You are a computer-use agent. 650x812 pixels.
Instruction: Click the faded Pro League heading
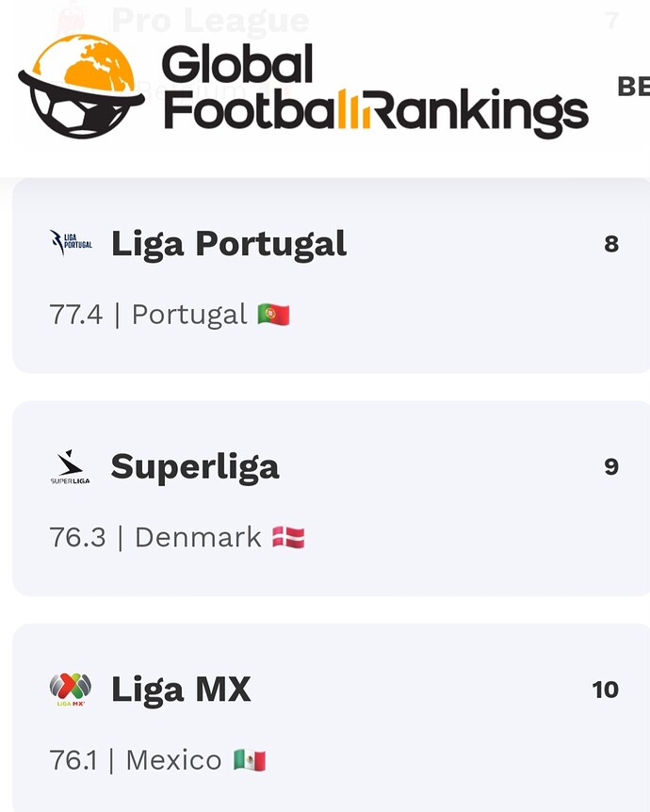(210, 19)
